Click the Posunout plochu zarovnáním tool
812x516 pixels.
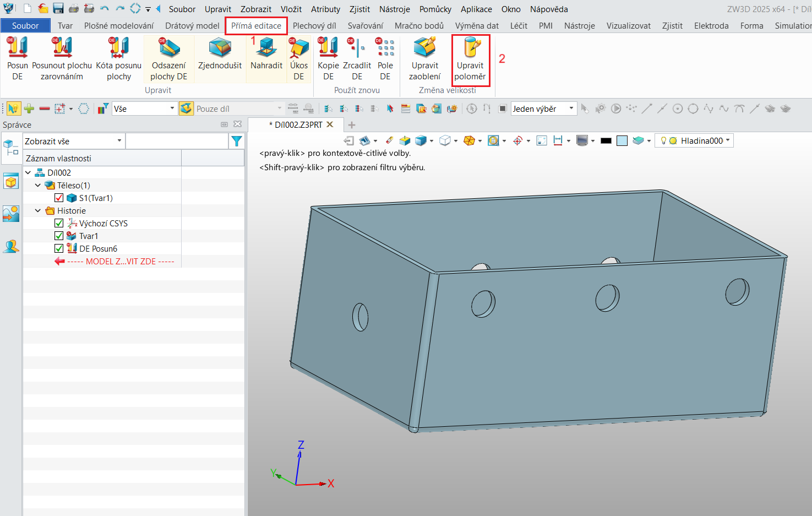(x=62, y=59)
